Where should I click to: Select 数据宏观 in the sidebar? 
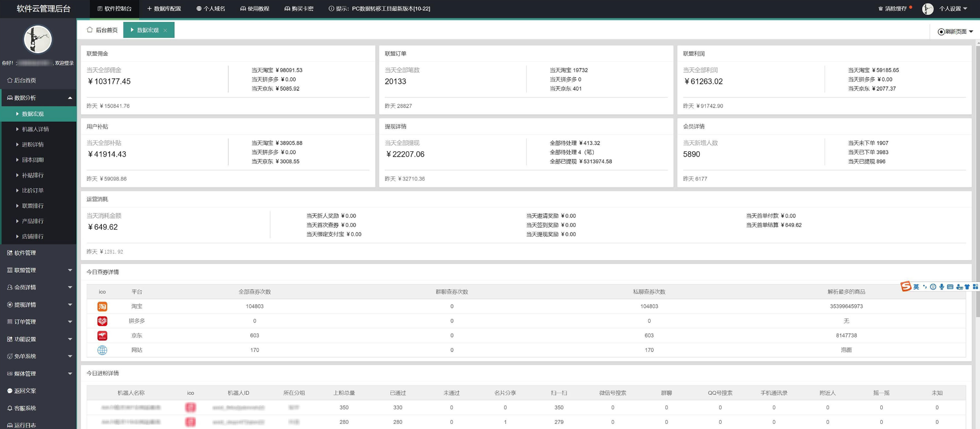click(x=38, y=114)
